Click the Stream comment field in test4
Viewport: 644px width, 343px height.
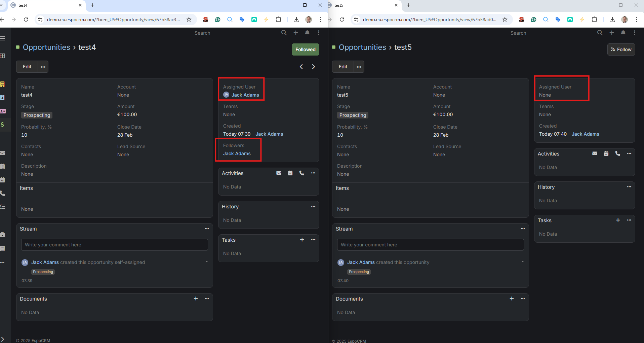[114, 245]
